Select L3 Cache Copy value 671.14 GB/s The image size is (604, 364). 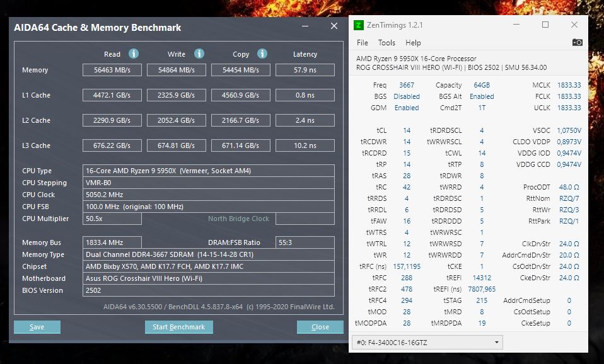(241, 145)
